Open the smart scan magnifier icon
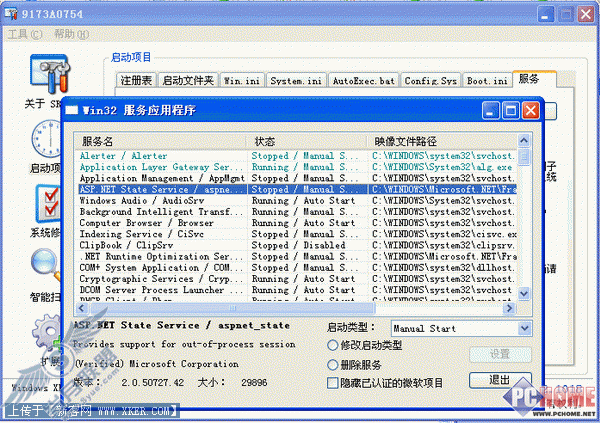Image resolution: width=600 pixels, height=423 pixels. [46, 265]
